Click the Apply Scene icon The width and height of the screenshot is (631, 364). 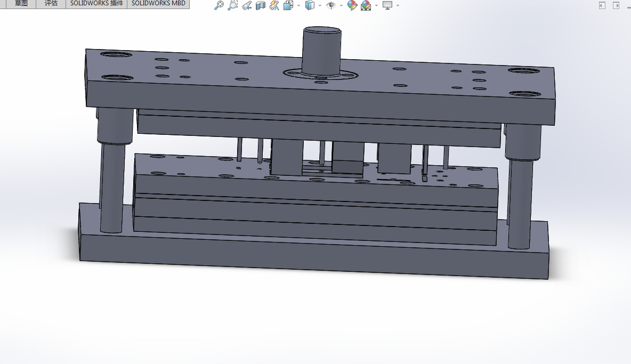coord(366,5)
